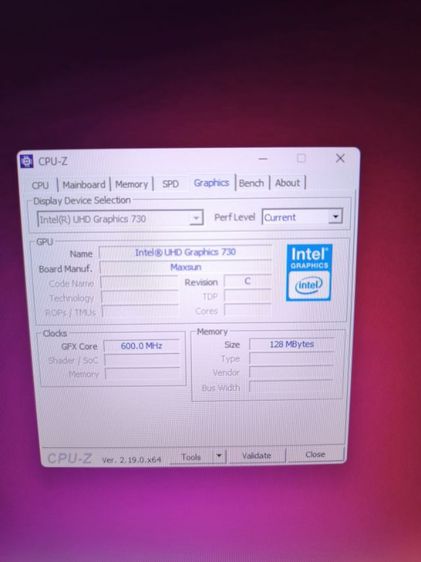Image resolution: width=421 pixels, height=562 pixels.
Task: Minimize the CPU-Z window
Action: point(263,158)
